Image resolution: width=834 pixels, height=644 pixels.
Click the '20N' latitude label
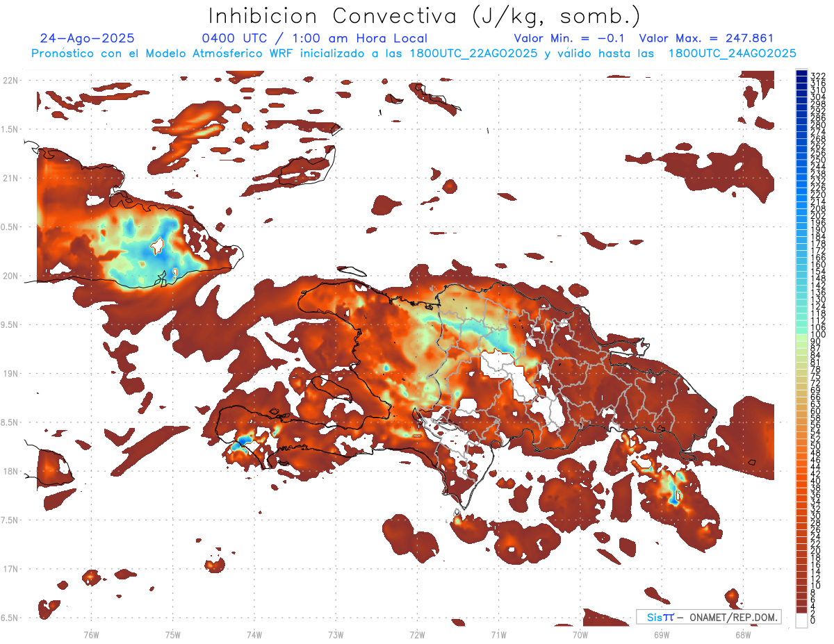pyautogui.click(x=10, y=276)
